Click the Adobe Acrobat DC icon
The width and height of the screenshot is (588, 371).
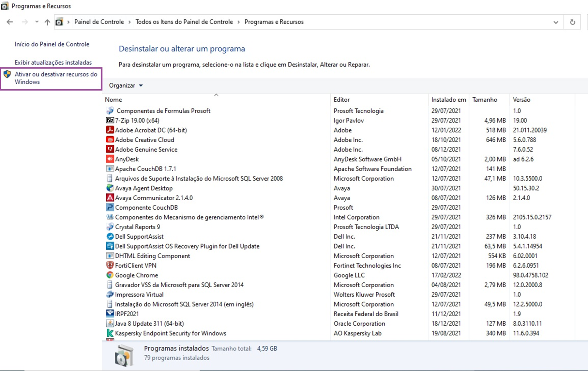click(110, 130)
